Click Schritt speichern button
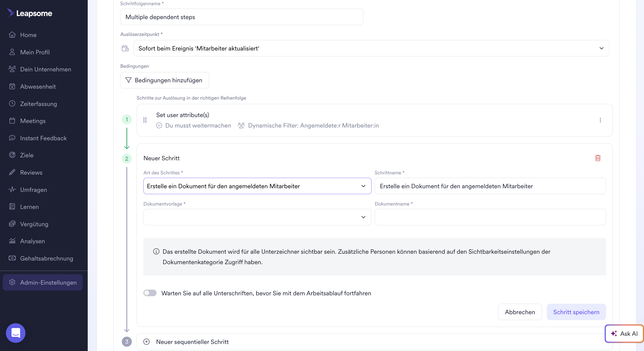The width and height of the screenshot is (644, 351). 576,312
